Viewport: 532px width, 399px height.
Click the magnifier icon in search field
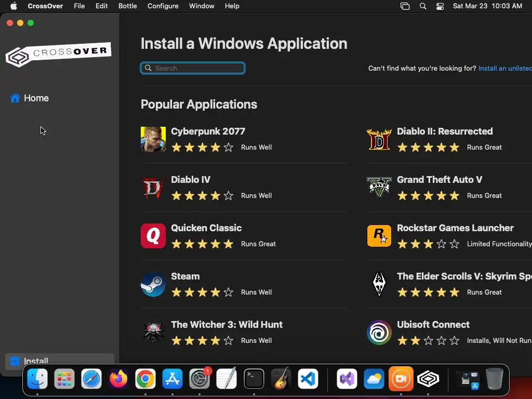tap(148, 68)
